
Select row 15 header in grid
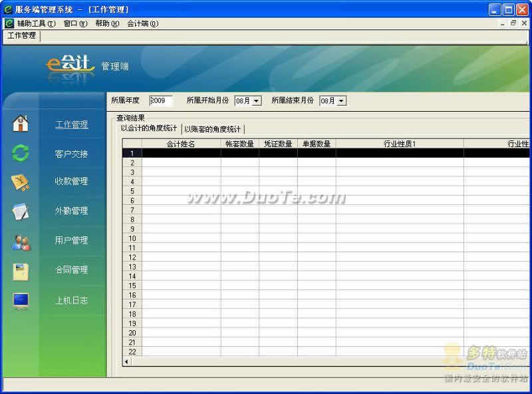[132, 286]
